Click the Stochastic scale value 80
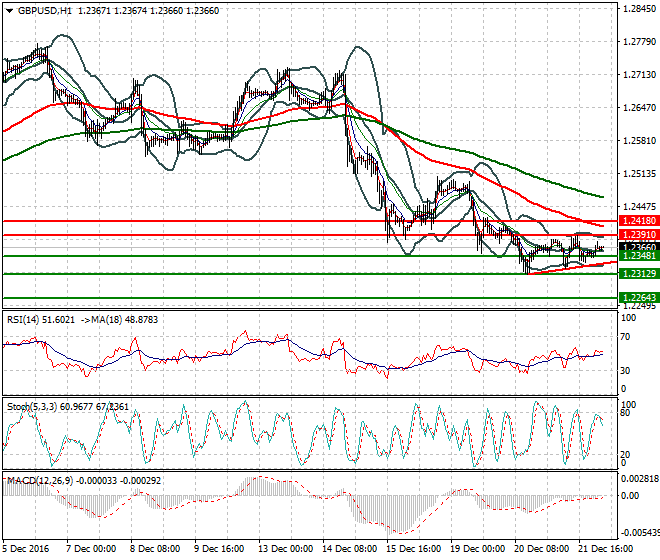The image size is (660, 560). 625,413
